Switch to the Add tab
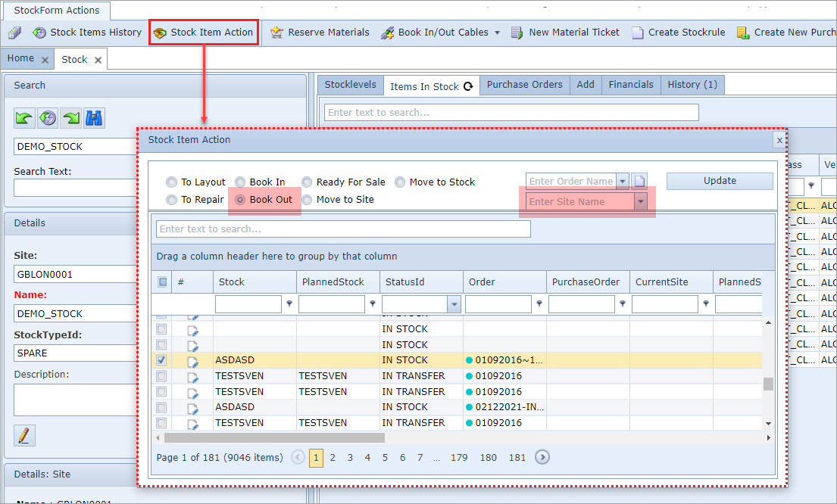 tap(585, 85)
